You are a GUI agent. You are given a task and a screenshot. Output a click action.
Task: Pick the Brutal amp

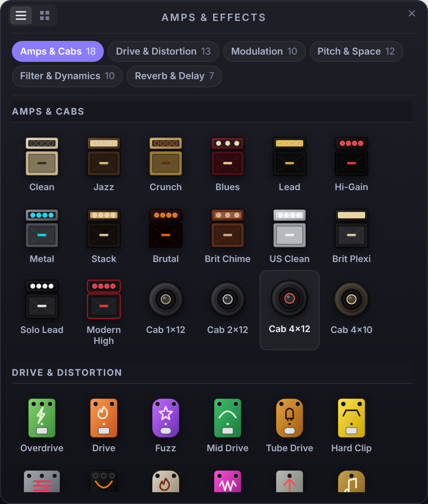(x=166, y=236)
